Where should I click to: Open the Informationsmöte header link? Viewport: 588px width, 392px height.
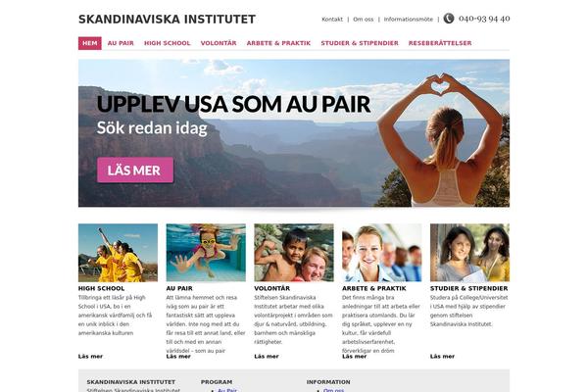(x=409, y=20)
